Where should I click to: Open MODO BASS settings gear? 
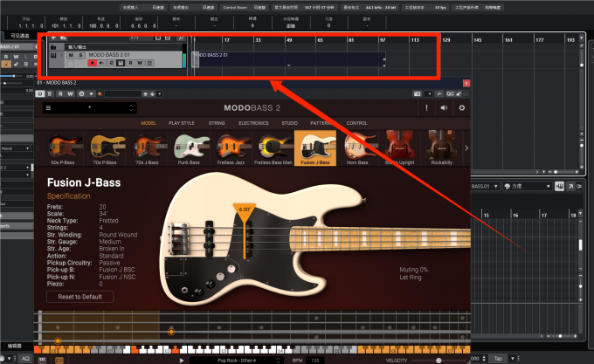pos(462,108)
